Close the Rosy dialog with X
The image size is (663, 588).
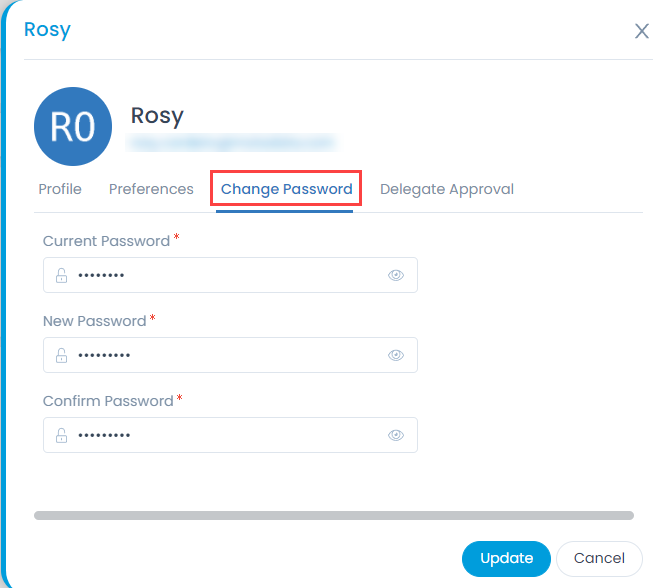(642, 31)
